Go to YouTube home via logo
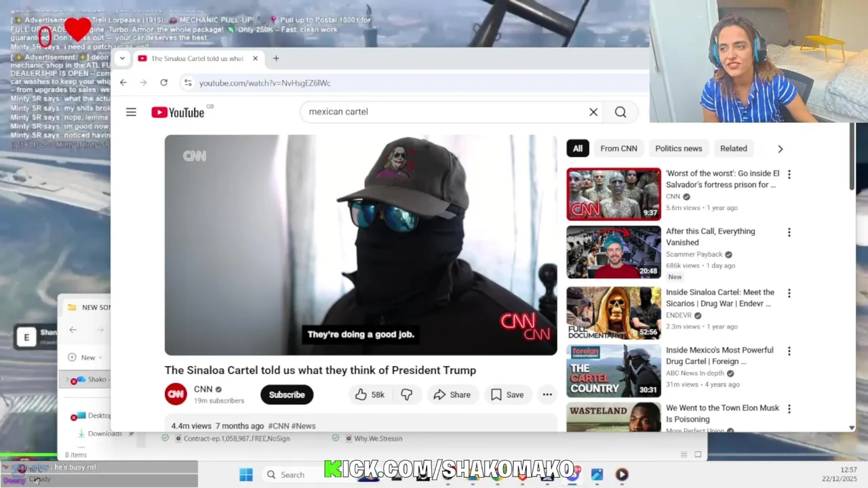 pos(178,113)
